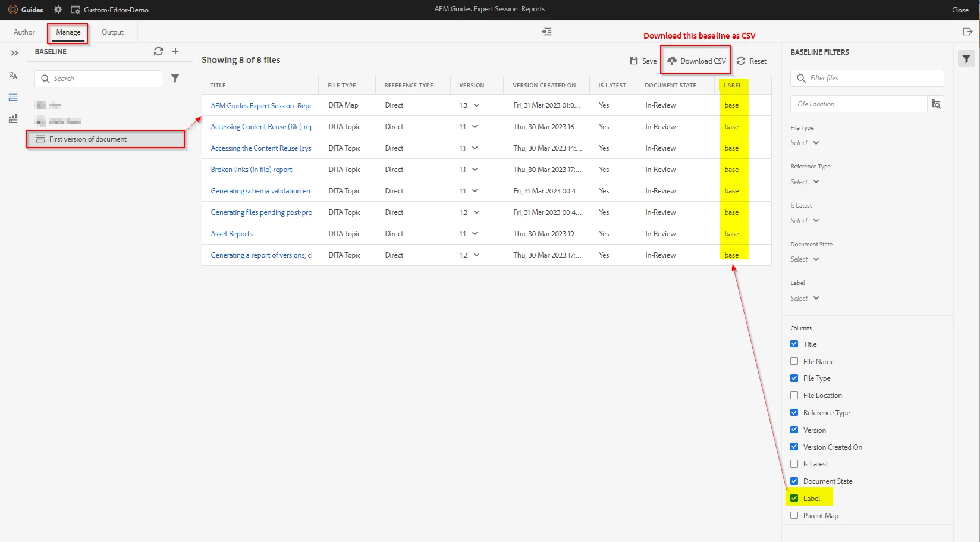Image resolution: width=980 pixels, height=542 pixels.
Task: Open the settings gear icon in top bar
Action: click(58, 10)
